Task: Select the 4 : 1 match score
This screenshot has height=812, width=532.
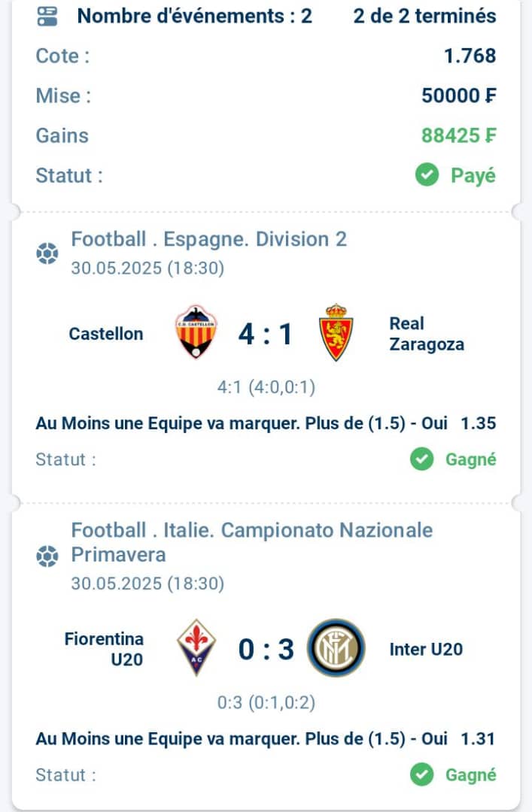Action: [266, 334]
